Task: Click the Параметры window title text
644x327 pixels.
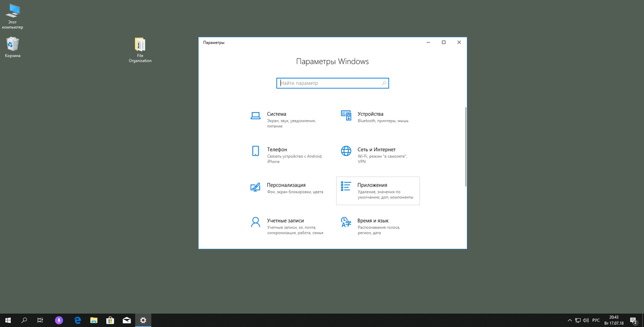Action: coord(214,42)
